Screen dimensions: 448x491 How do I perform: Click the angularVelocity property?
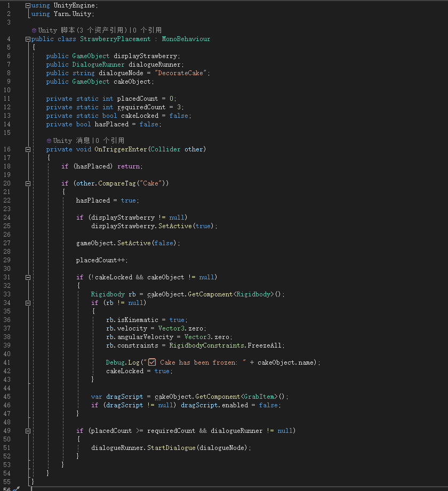(x=145, y=337)
